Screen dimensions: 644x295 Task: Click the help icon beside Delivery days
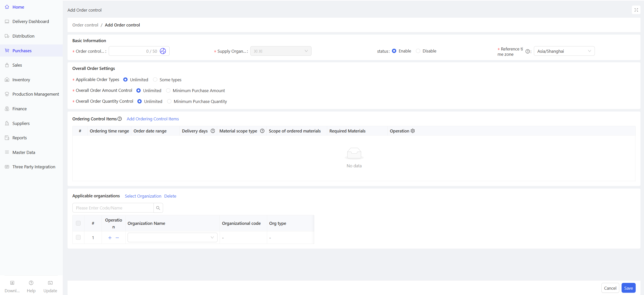click(x=213, y=131)
